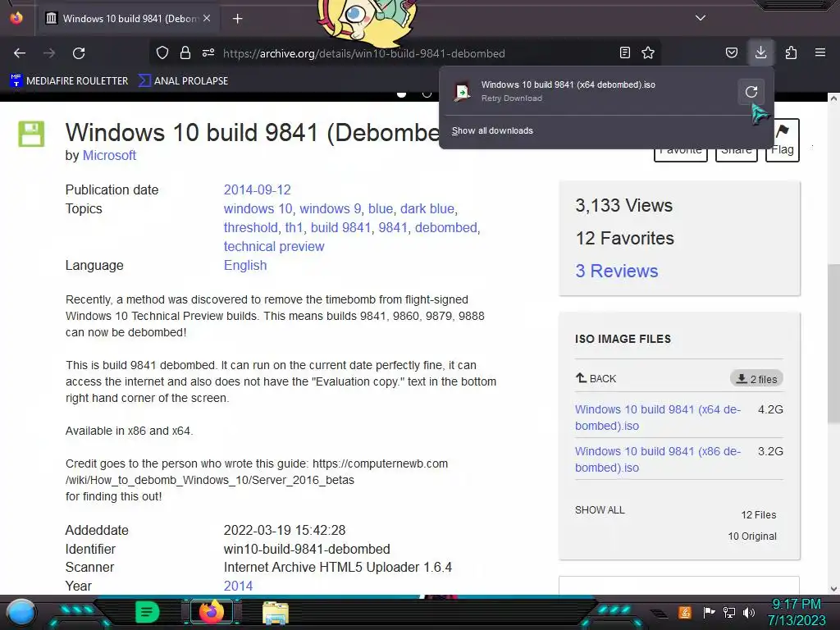Open the extensions puzzle icon
The image size is (840, 630).
791,53
